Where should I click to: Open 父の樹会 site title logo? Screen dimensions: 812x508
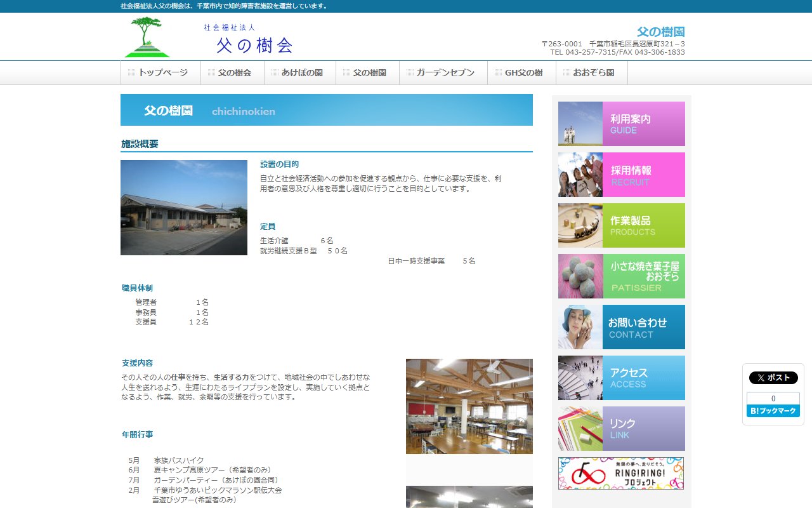click(x=247, y=39)
